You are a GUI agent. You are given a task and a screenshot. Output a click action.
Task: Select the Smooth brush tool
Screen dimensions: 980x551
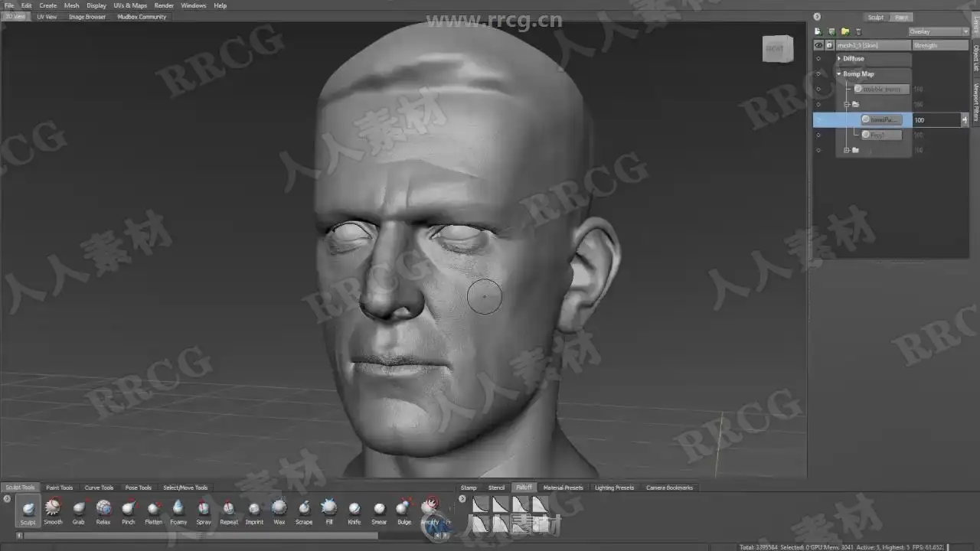coord(53,510)
